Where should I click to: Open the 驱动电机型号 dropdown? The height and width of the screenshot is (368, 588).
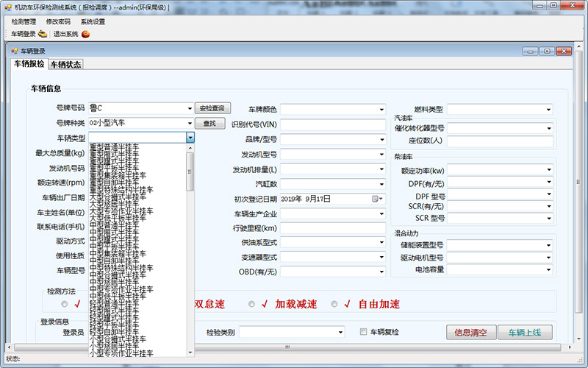pos(548,257)
